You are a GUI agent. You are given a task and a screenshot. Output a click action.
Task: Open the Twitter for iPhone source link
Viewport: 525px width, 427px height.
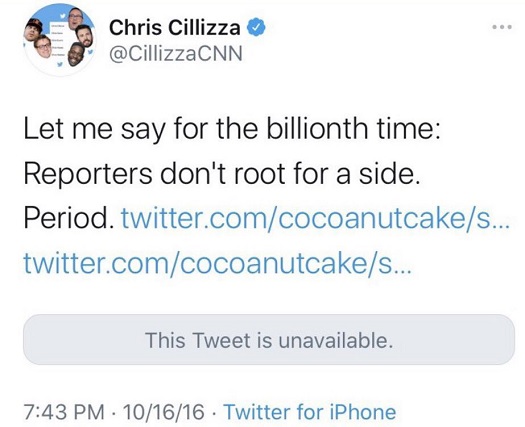pos(310,412)
